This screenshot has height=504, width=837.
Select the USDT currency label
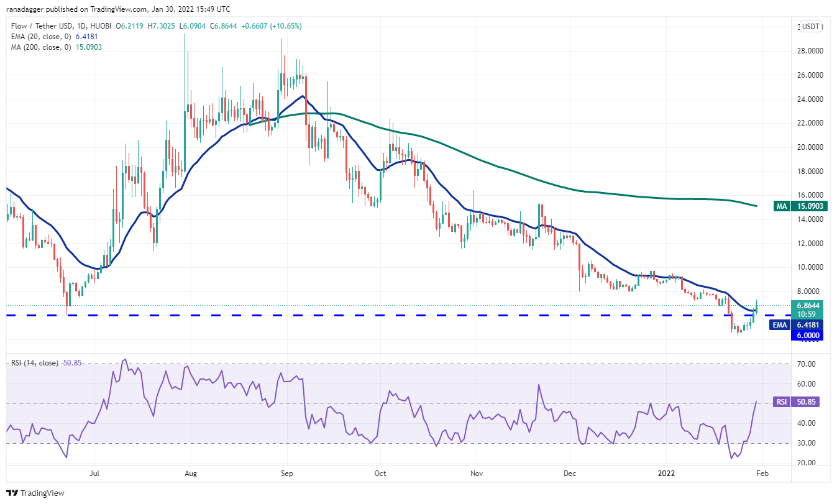pyautogui.click(x=811, y=27)
